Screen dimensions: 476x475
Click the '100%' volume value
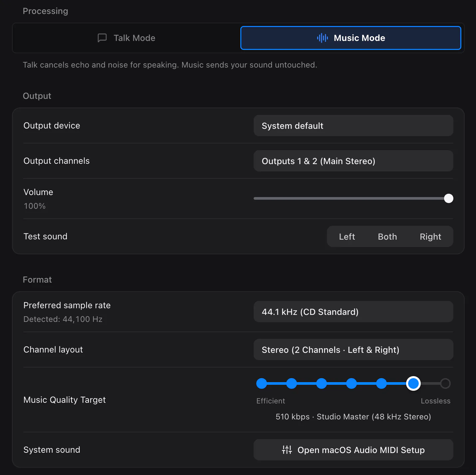pos(35,206)
